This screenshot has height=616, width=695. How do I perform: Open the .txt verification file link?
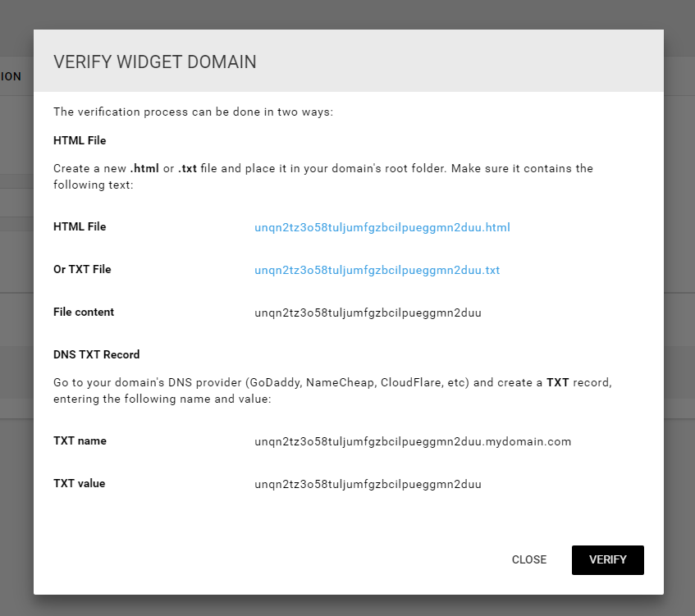(377, 270)
